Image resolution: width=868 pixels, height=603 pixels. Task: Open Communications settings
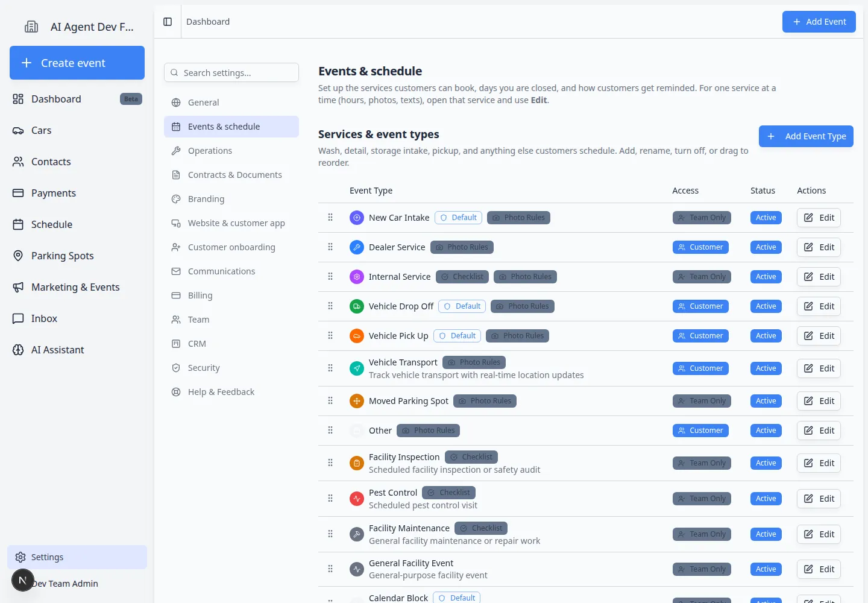pyautogui.click(x=231, y=271)
